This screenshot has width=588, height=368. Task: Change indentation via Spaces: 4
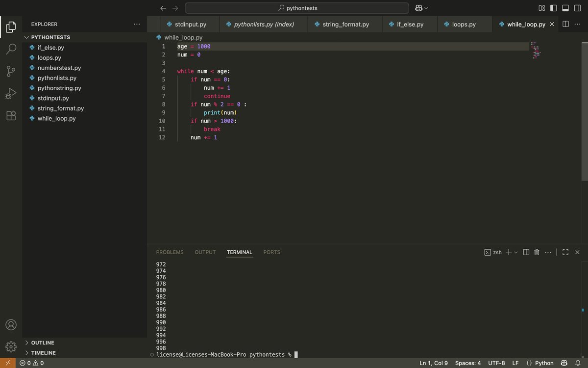tap(468, 363)
